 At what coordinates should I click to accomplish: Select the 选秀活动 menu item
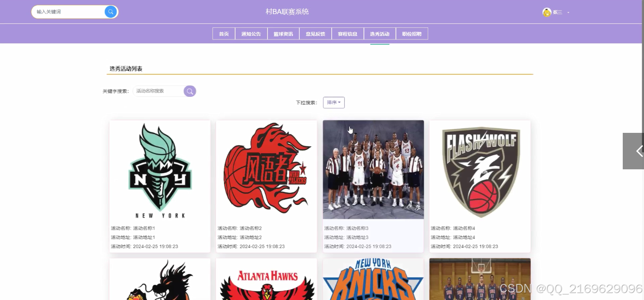(379, 34)
